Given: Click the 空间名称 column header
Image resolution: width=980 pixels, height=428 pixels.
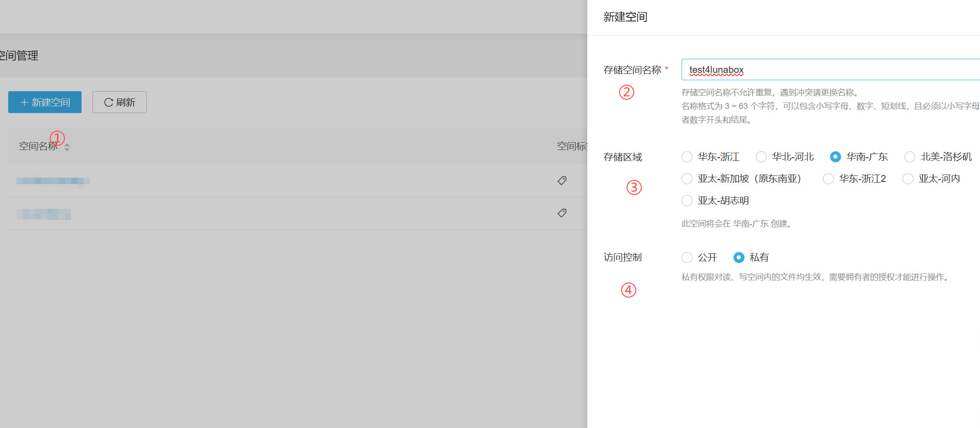Looking at the screenshot, I should tap(38, 146).
